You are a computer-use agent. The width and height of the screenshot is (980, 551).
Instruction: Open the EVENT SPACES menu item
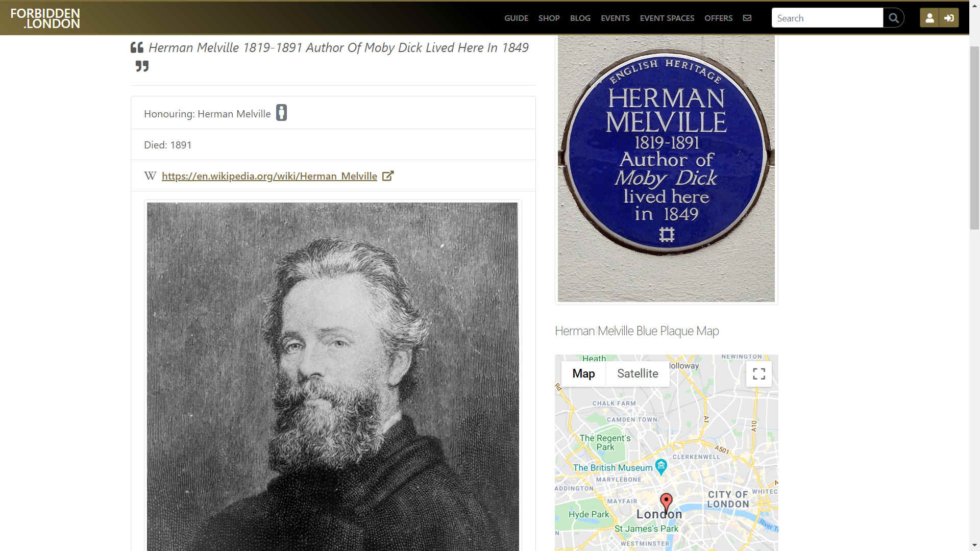tap(667, 18)
